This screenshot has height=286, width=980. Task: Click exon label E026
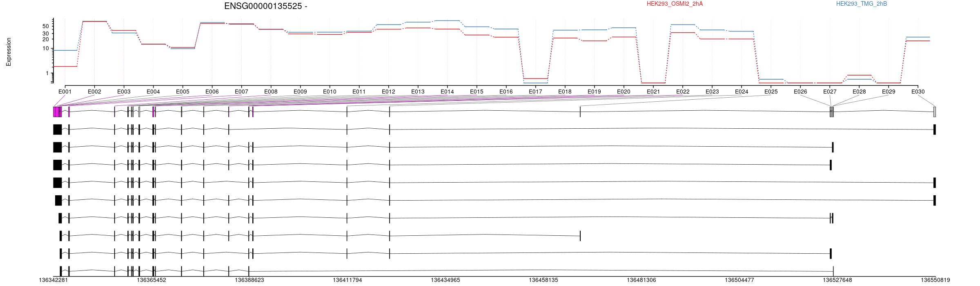800,92
